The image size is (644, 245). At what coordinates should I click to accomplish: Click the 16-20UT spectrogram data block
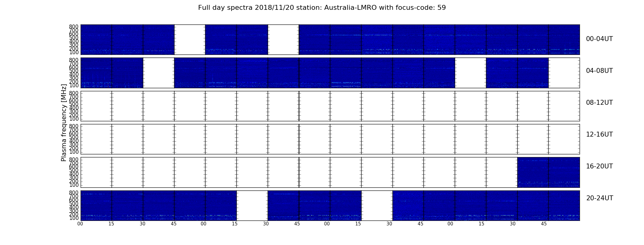(548, 172)
